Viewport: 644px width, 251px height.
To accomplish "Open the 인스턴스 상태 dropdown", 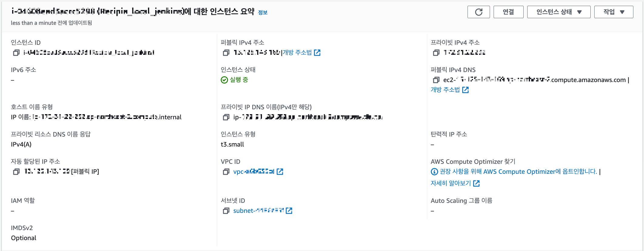I will pos(558,12).
